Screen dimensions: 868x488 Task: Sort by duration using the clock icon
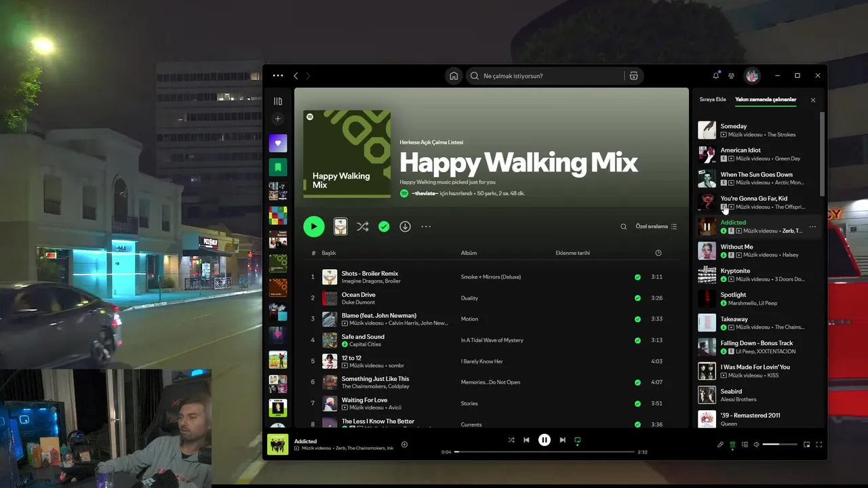point(658,253)
